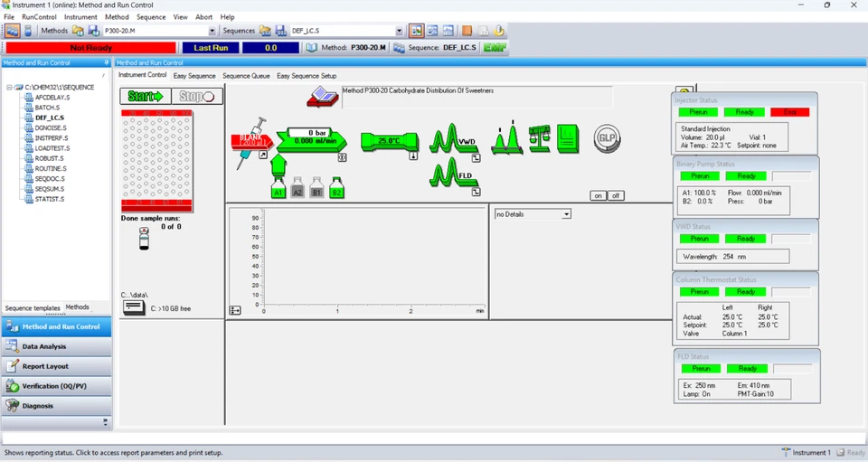Click the EMF status icon

[x=495, y=48]
